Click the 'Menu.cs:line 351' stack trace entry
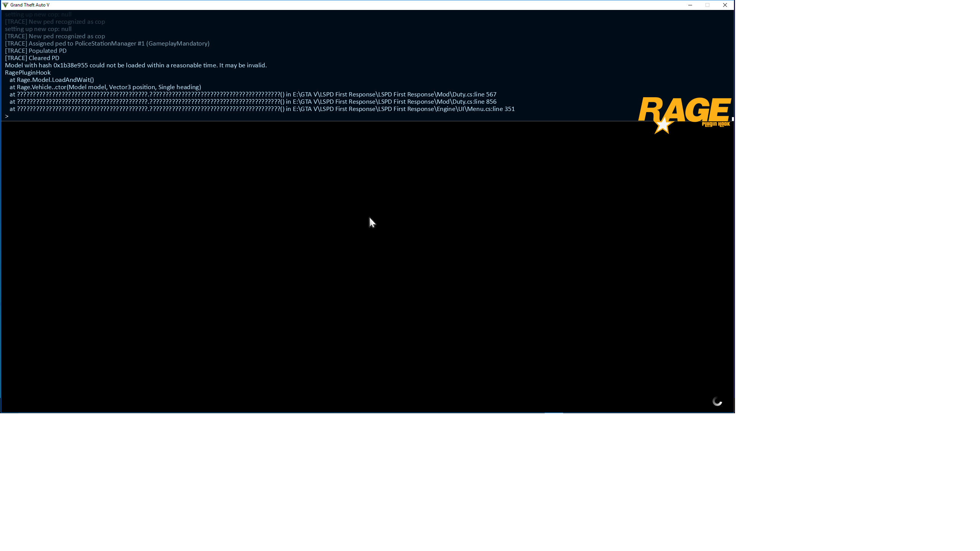The width and height of the screenshot is (980, 551). coord(490,109)
